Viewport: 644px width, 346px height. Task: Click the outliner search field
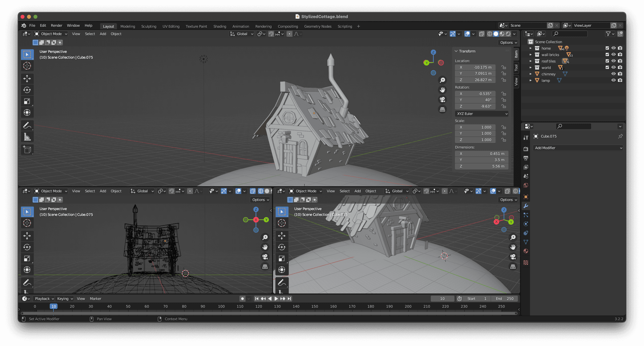(570, 34)
